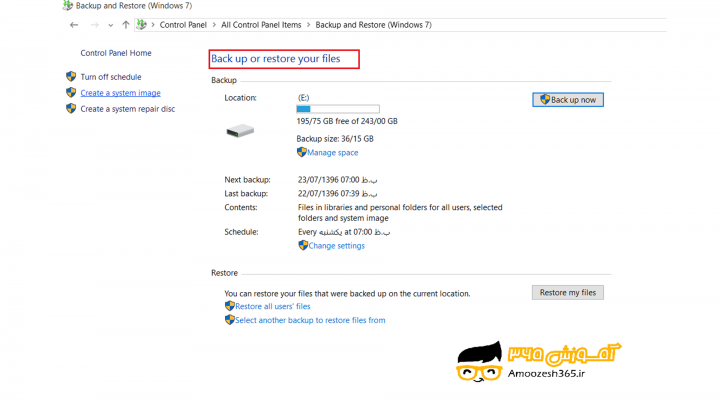Click shield icon beside Select another backup
This screenshot has width=720, height=400.
(x=230, y=320)
